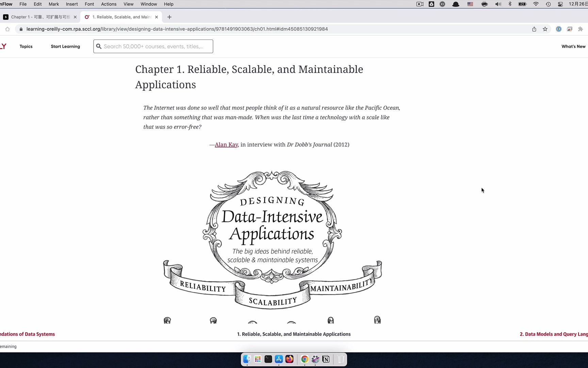Open the hat-shaped menu bar icon
This screenshot has width=588, height=368.
(x=456, y=4)
